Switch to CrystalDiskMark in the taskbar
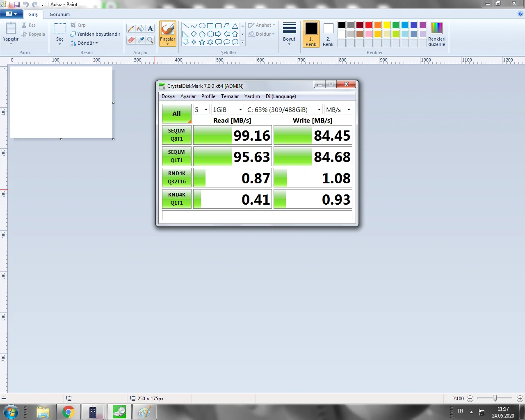 [119, 412]
